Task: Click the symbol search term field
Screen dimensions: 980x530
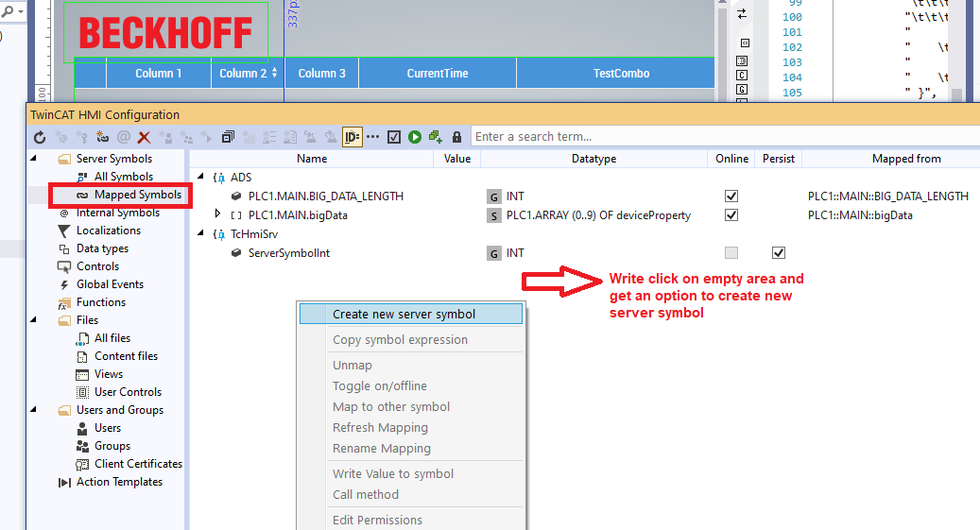Action: 723,137
